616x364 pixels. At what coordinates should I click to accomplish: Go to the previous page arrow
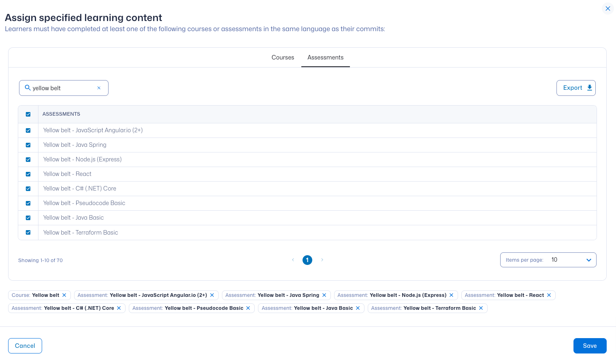[x=293, y=260]
